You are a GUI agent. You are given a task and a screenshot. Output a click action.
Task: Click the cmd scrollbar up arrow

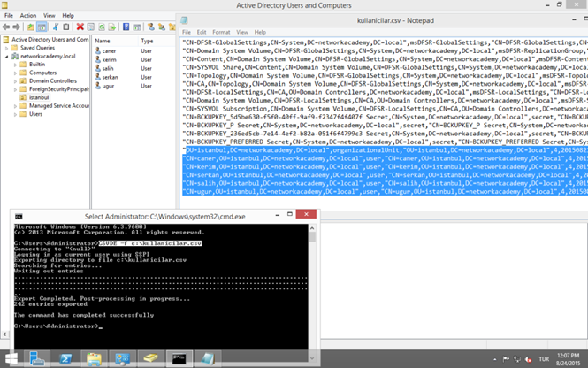click(x=312, y=228)
